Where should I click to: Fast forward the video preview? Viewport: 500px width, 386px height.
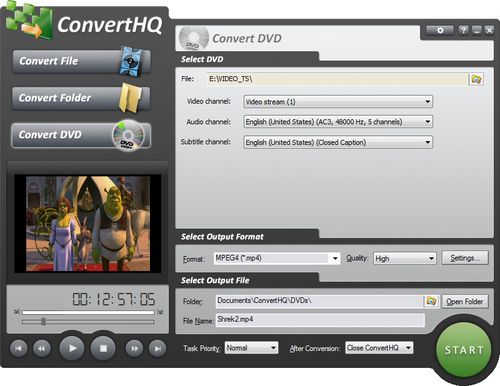click(134, 349)
